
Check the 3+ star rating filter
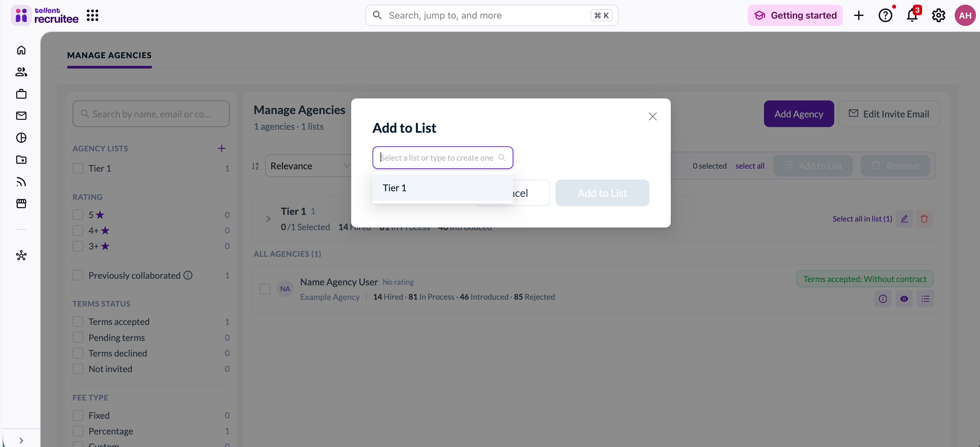click(x=78, y=246)
